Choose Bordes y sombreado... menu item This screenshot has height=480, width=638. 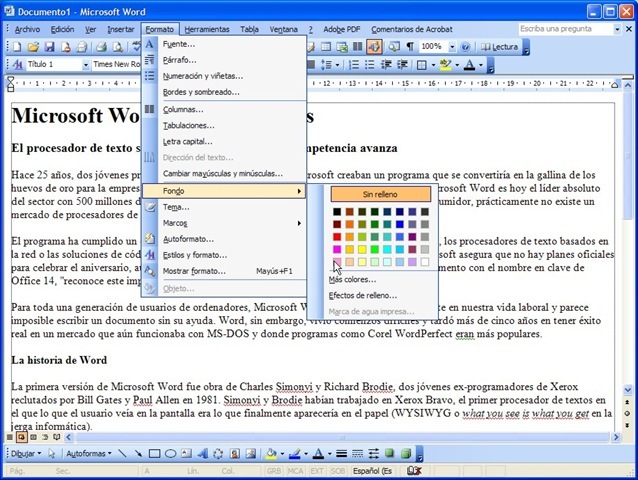tap(223, 92)
